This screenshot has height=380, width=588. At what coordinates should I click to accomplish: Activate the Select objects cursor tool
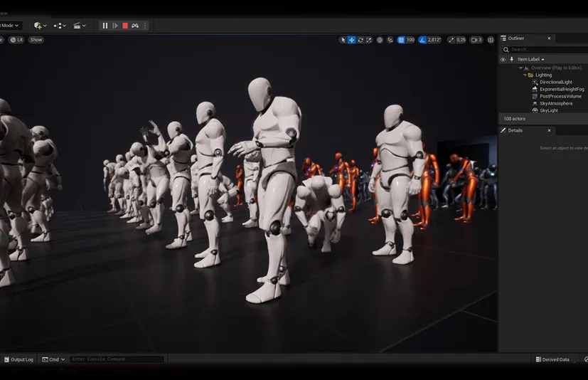(343, 40)
